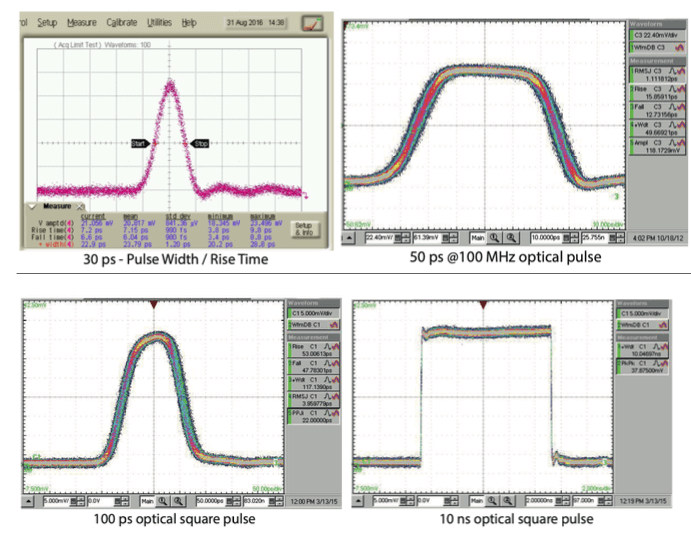
Task: Select the Start cursor marker on the waveform
Action: coord(140,143)
